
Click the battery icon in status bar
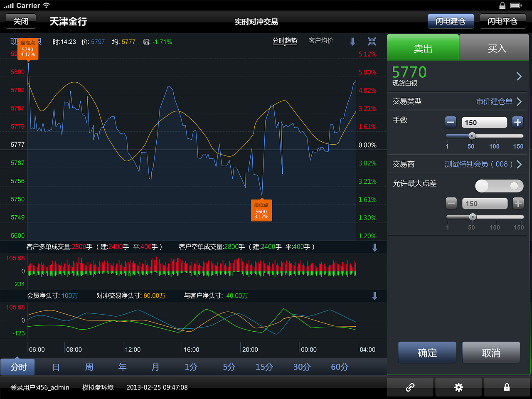point(516,5)
